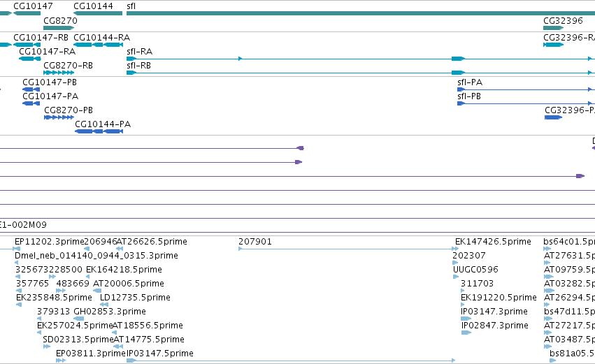Select the 325673 EST label

tap(32, 270)
